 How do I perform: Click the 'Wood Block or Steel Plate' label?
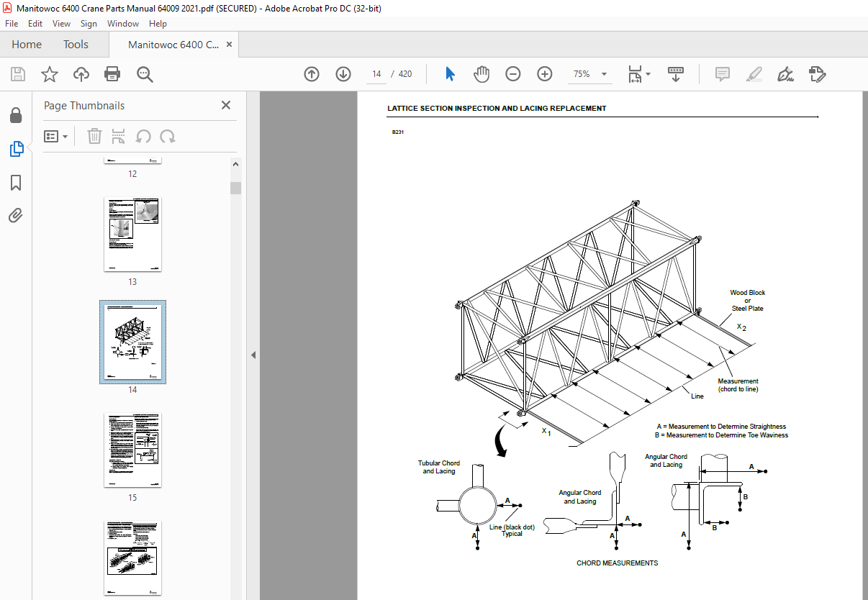[x=748, y=301]
